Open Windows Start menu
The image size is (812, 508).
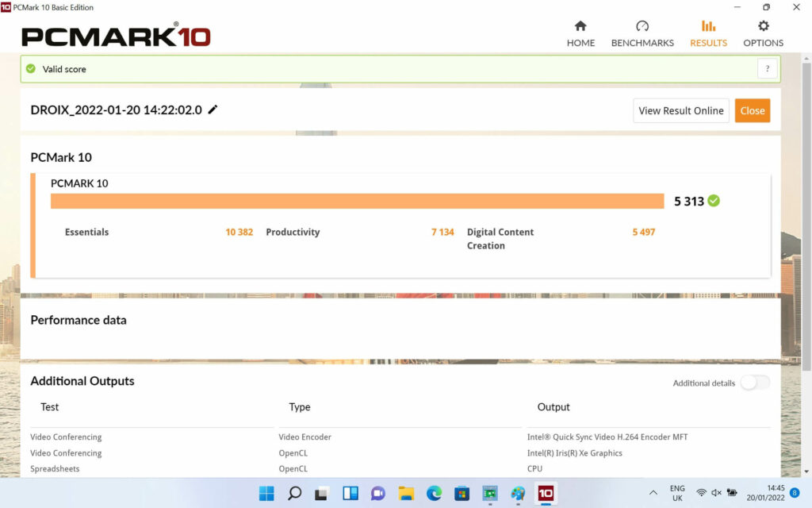click(x=266, y=493)
